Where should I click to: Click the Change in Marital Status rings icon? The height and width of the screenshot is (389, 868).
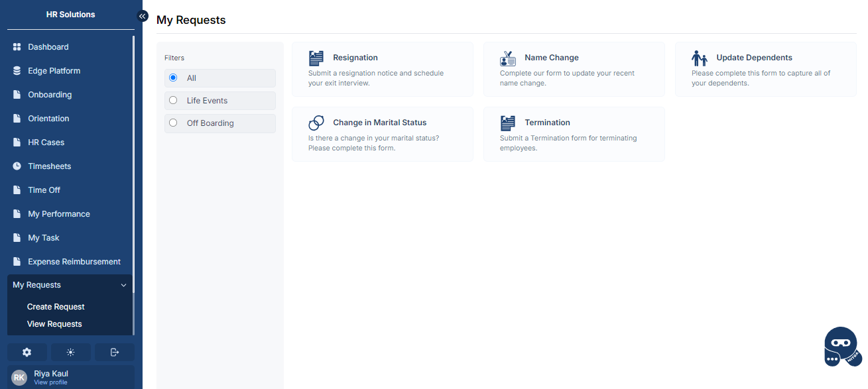(316, 123)
